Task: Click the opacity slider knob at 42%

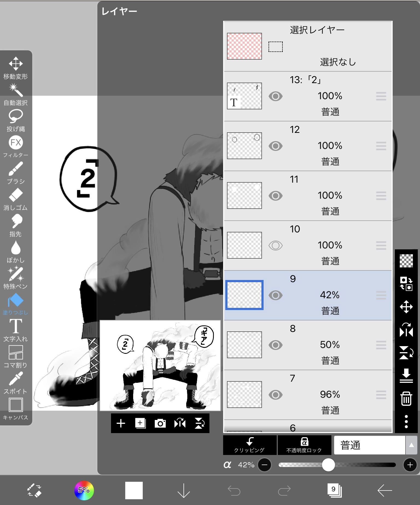Action: point(328,465)
